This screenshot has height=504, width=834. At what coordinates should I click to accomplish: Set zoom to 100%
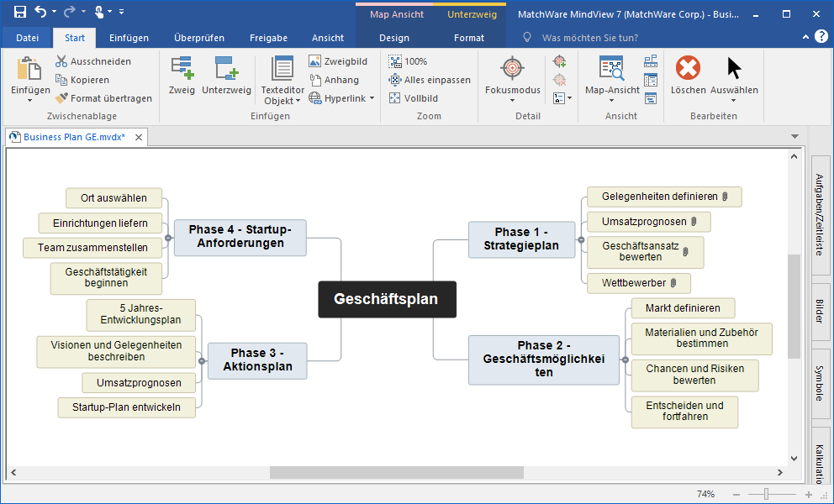coord(408,61)
